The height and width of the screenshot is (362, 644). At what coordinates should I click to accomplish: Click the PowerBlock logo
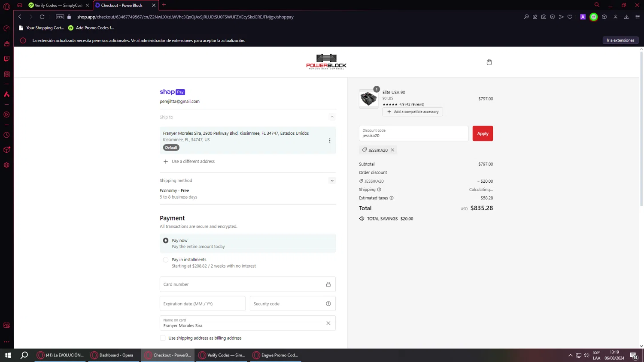point(326,62)
